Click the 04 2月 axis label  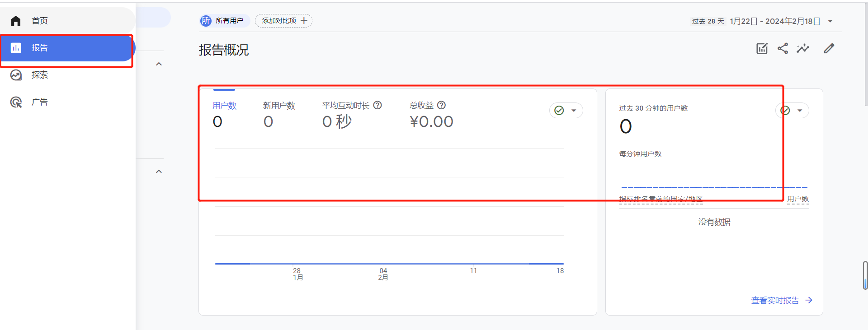tap(383, 274)
